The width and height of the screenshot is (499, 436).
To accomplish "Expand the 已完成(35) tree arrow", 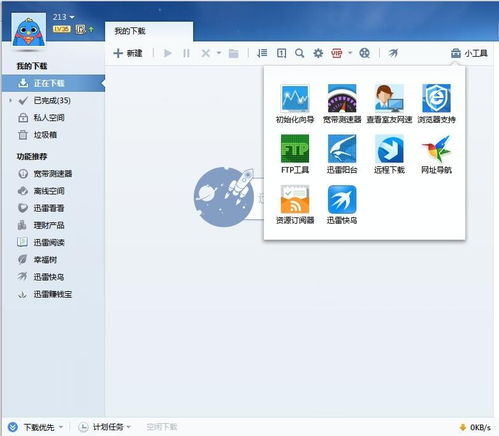I will click(11, 100).
